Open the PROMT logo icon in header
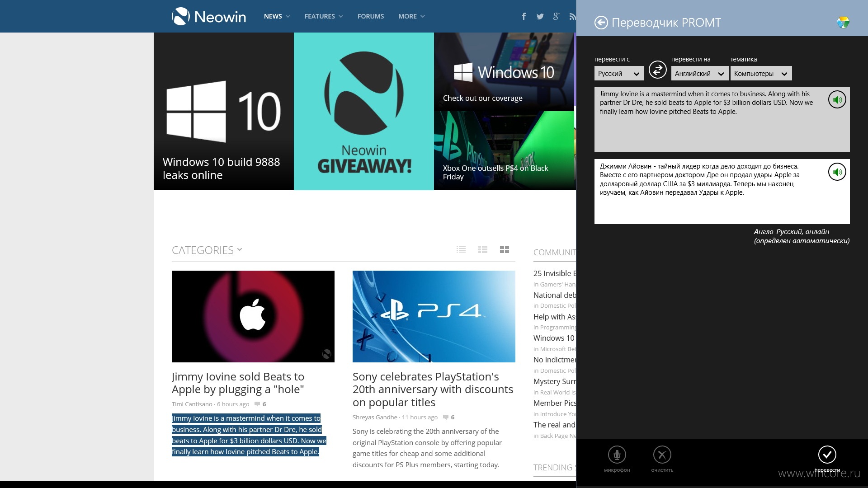This screenshot has width=868, height=488. [x=843, y=23]
